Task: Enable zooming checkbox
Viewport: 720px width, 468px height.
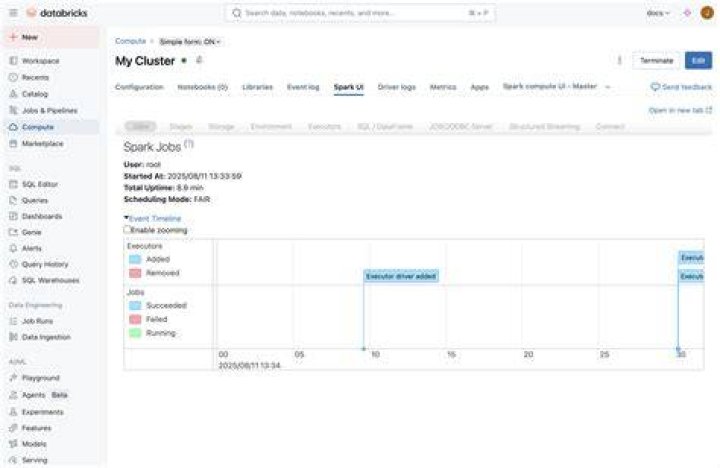Action: [127, 230]
